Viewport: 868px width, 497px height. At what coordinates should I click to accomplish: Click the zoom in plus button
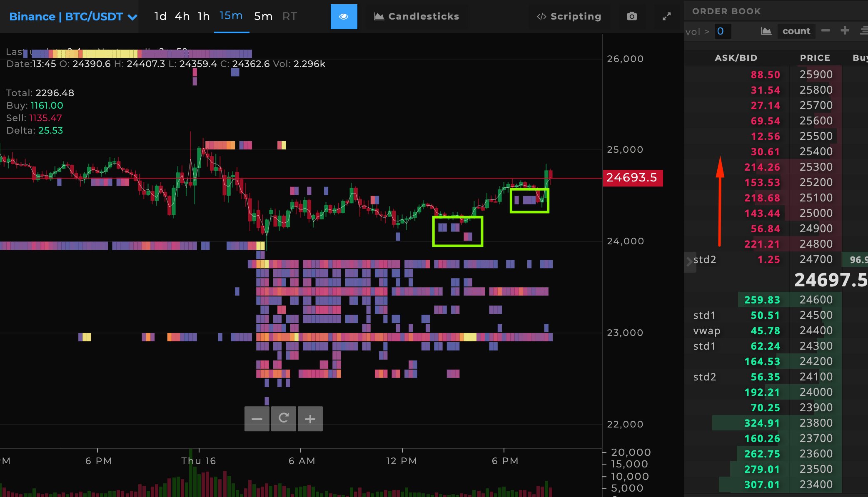[x=311, y=418]
